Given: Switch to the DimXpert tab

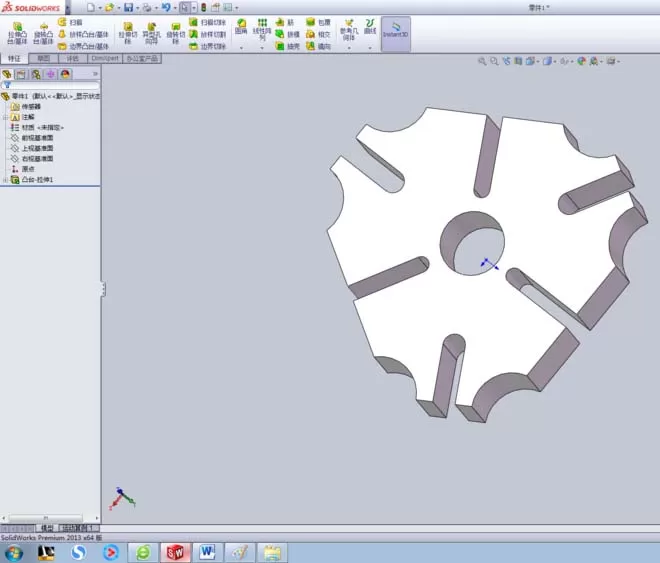Looking at the screenshot, I should [105, 58].
